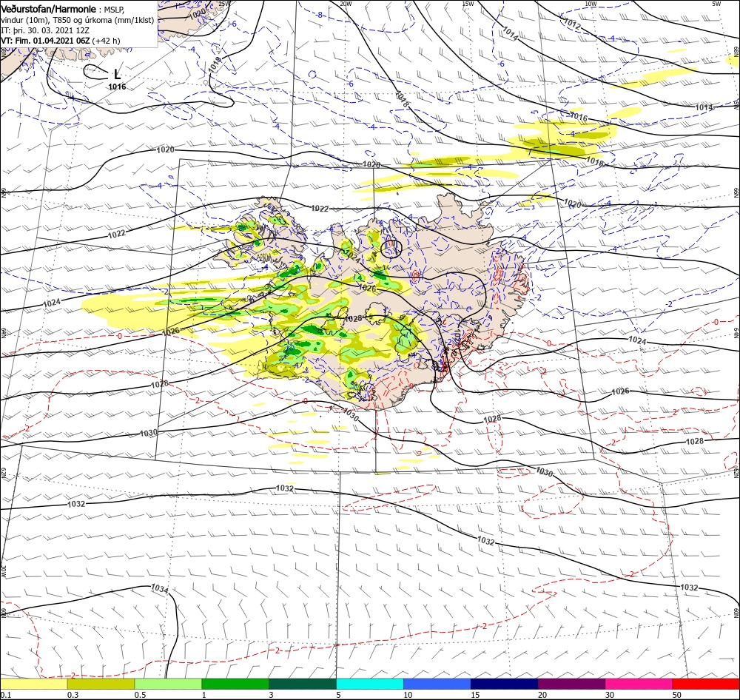This screenshot has width=740, height=700.
Task: Click the 5W longitude label
Action: point(716,4)
